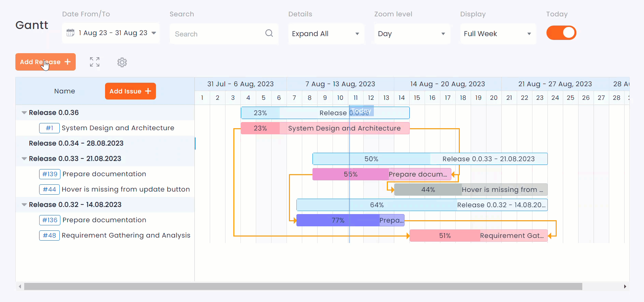Collapse Release 0.0.32 group
This screenshot has width=644, height=302.
coord(24,205)
